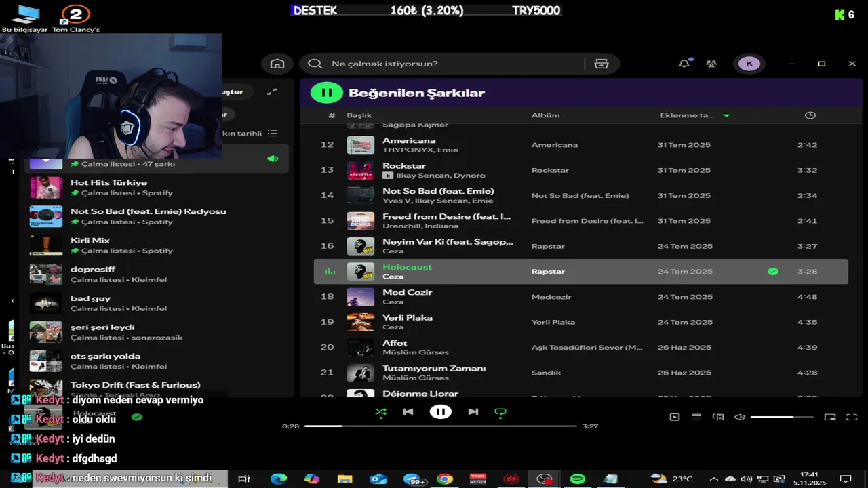The width and height of the screenshot is (868, 488).
Task: Go to Spotify home via house icon
Action: click(277, 64)
